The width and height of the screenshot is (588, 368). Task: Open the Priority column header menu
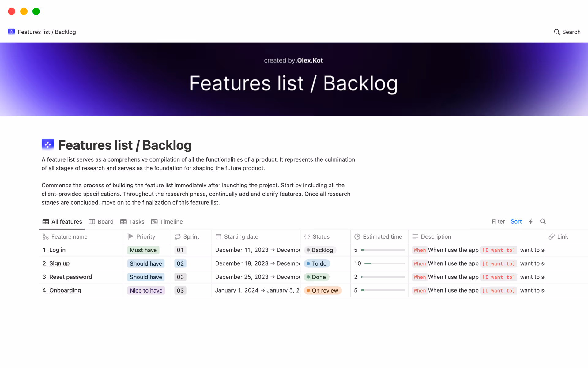click(145, 236)
